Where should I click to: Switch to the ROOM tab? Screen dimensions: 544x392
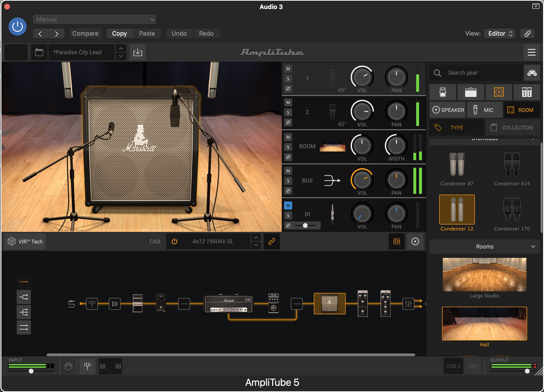click(522, 110)
